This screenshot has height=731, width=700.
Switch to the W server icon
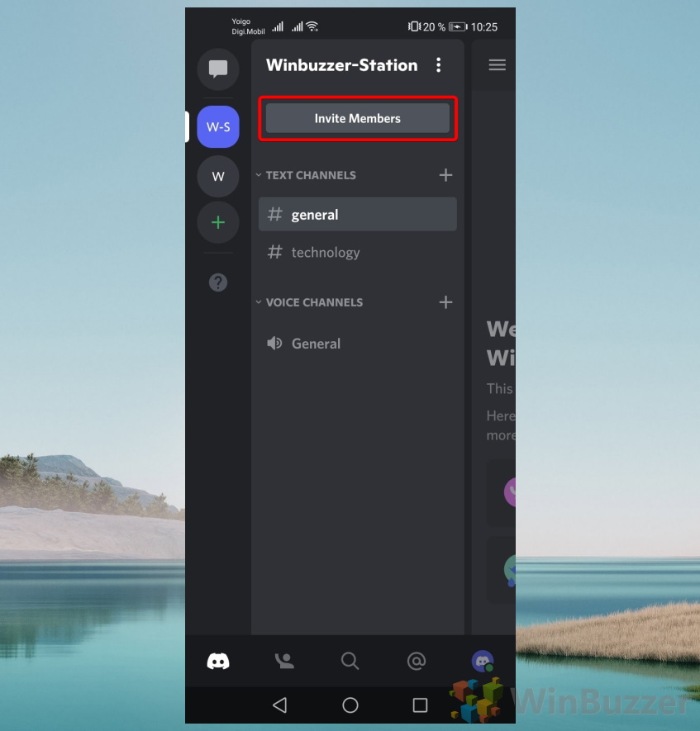(x=218, y=176)
